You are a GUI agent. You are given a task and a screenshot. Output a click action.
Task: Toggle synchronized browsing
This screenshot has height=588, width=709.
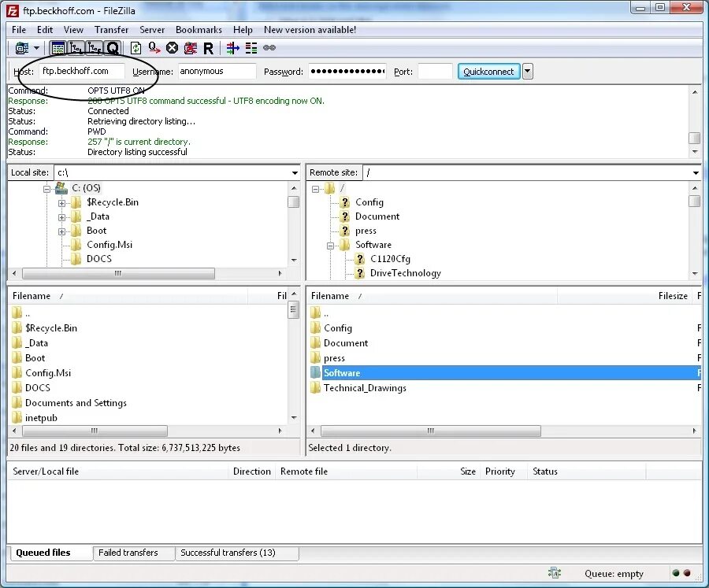[x=269, y=48]
